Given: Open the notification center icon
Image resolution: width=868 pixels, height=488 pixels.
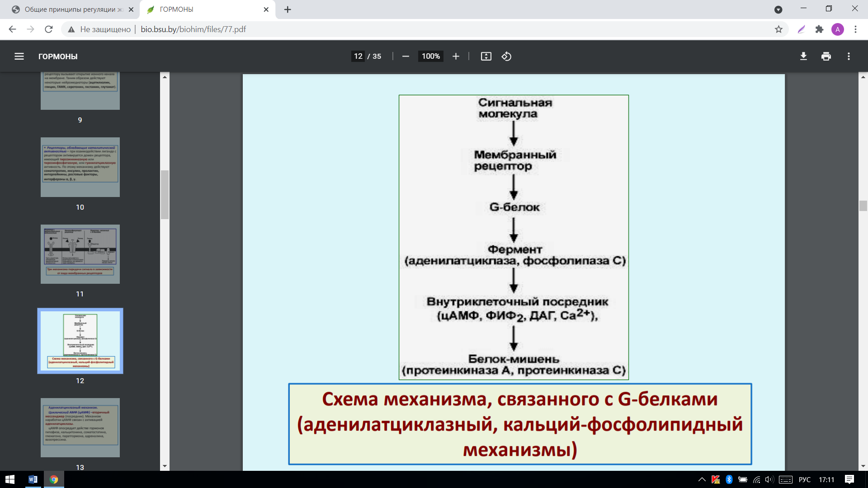Looking at the screenshot, I should point(849,479).
